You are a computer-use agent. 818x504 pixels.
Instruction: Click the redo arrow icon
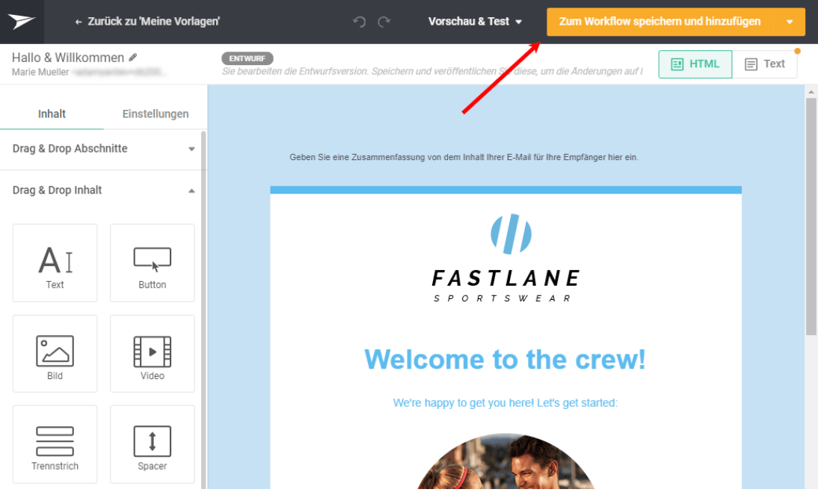coord(384,22)
